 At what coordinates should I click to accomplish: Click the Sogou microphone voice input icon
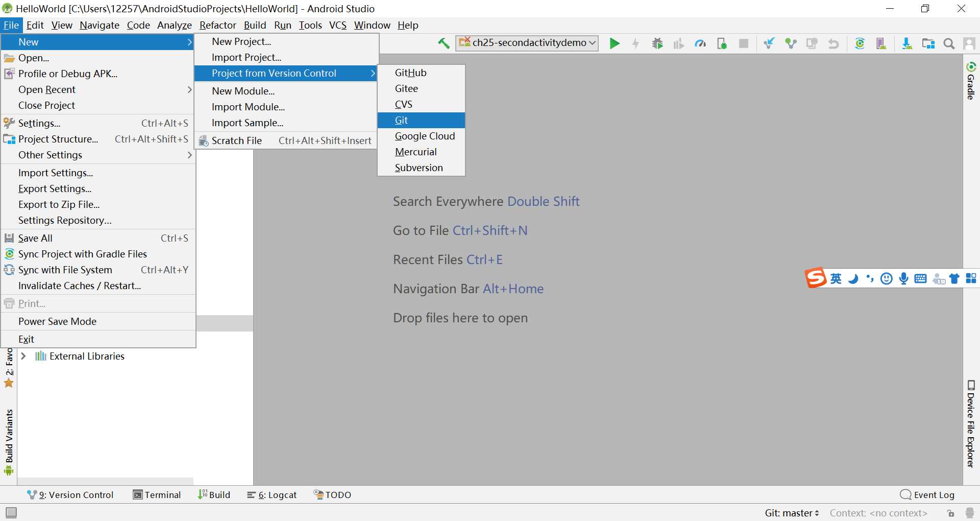pyautogui.click(x=903, y=278)
